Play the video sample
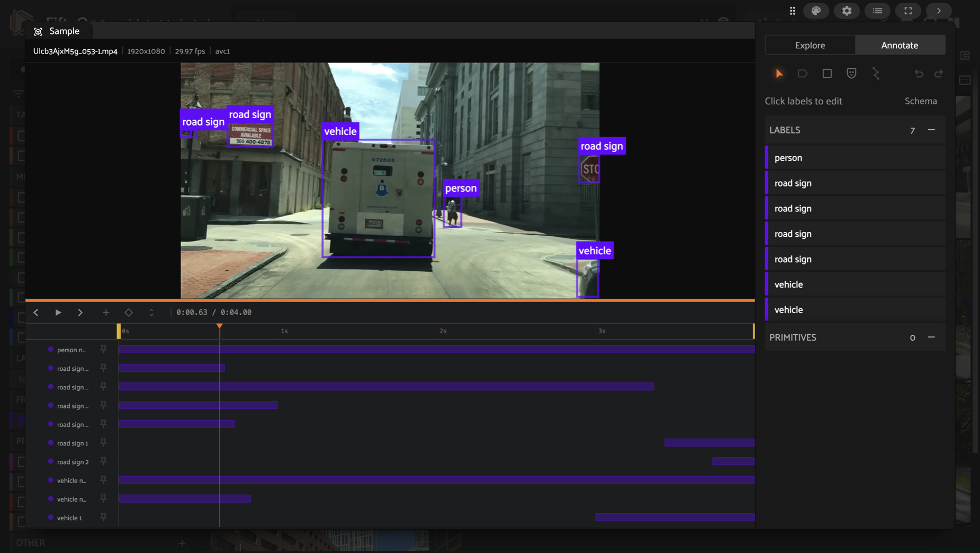The width and height of the screenshot is (980, 553). (x=58, y=313)
